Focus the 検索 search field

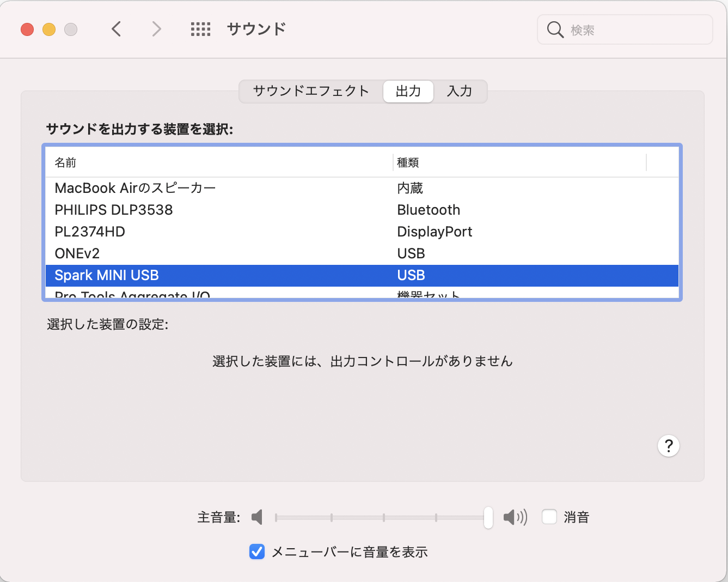[625, 29]
